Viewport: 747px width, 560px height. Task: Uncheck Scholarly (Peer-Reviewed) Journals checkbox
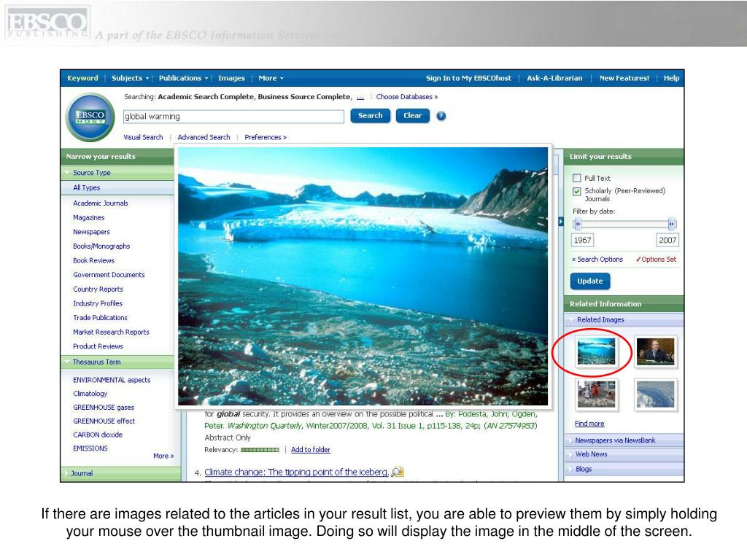pyautogui.click(x=577, y=191)
